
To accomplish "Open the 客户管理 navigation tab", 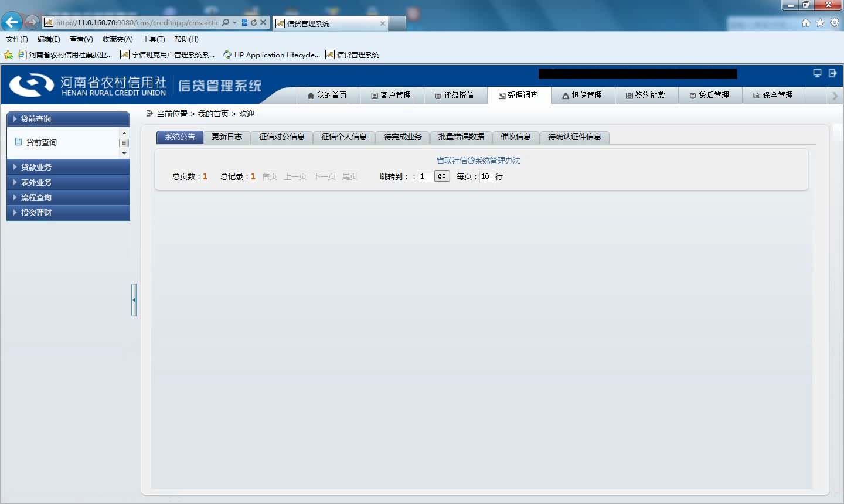I will [x=391, y=95].
